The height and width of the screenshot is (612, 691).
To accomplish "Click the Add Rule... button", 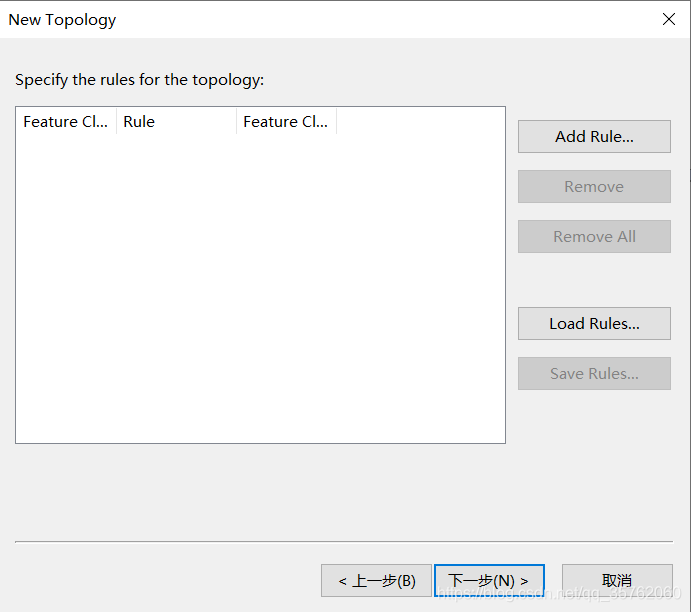I will [594, 137].
